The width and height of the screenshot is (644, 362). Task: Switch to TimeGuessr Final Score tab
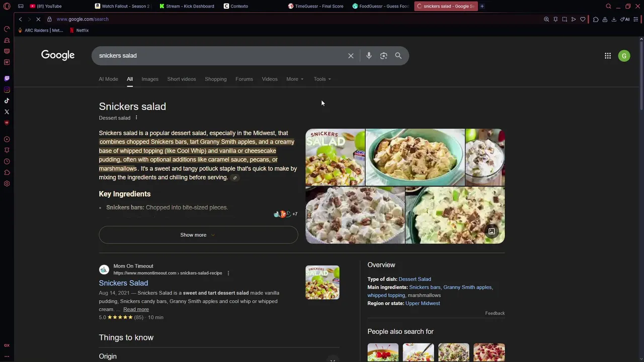click(x=315, y=6)
